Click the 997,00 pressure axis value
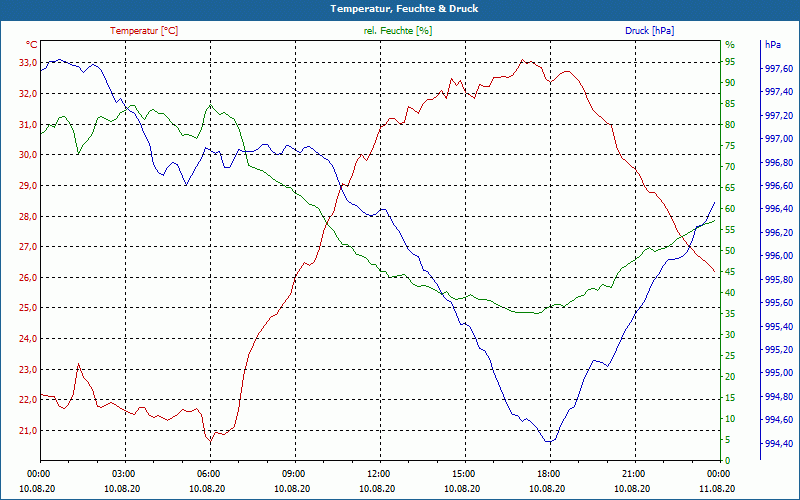 pos(780,139)
